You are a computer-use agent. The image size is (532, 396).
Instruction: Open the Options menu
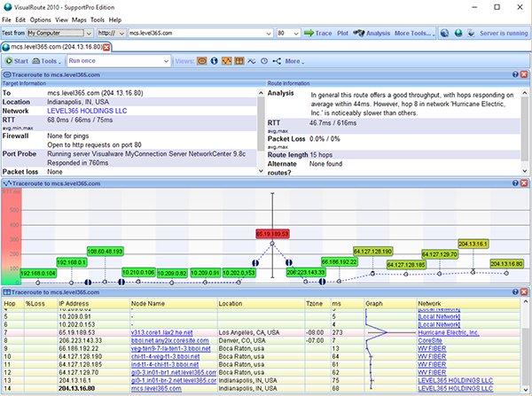point(40,19)
